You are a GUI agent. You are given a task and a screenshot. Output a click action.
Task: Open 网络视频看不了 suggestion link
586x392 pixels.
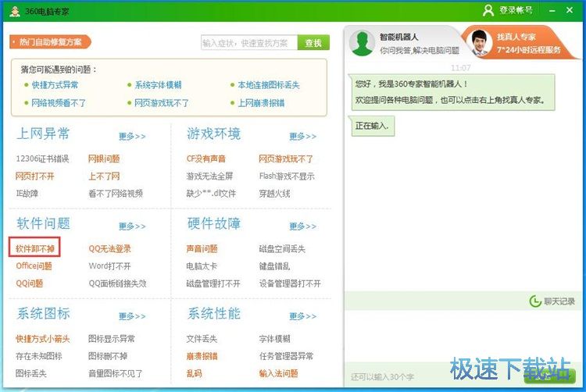pyautogui.click(x=59, y=103)
